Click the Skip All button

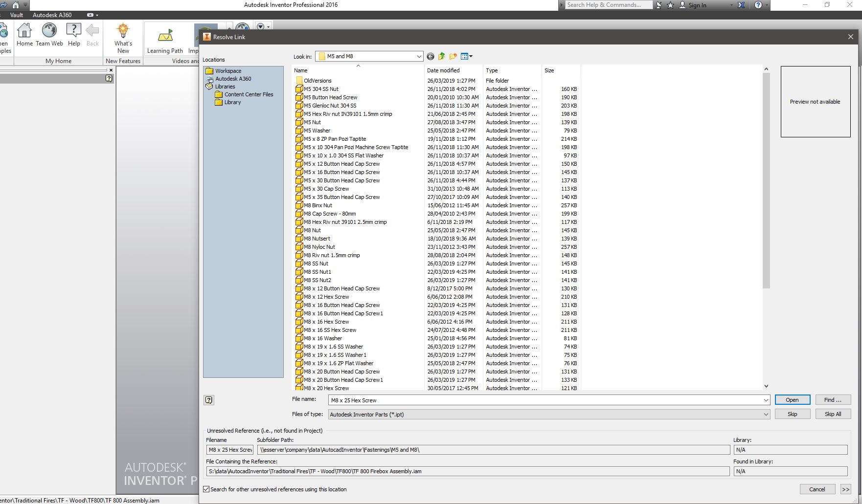(833, 414)
